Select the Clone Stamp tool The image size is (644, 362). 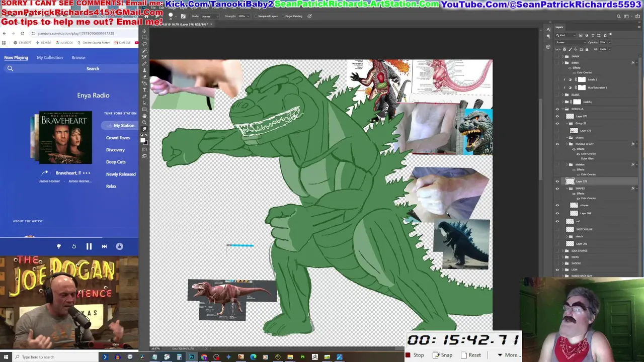click(144, 70)
